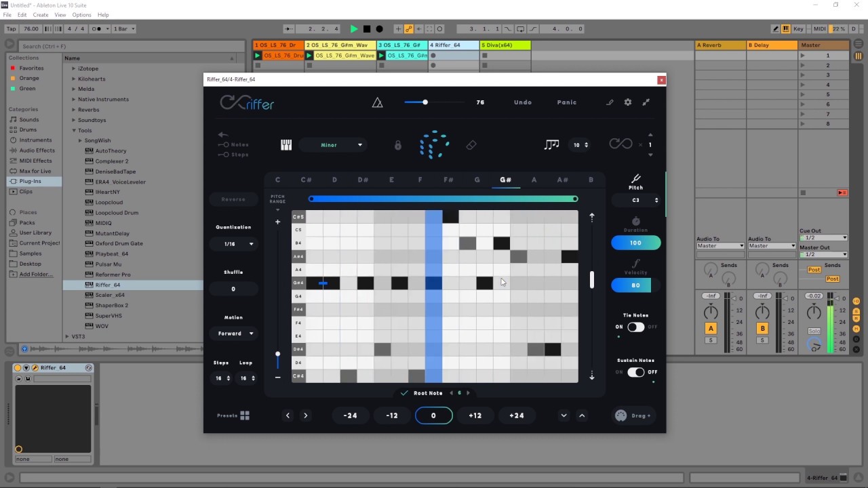Transpose by -24 button
Screen dimensions: 868x488
click(350, 415)
